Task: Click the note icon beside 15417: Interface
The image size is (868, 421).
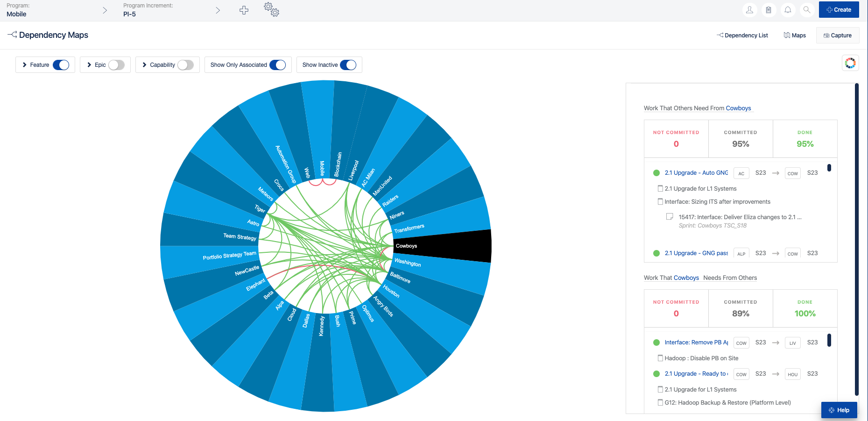Action: click(670, 217)
